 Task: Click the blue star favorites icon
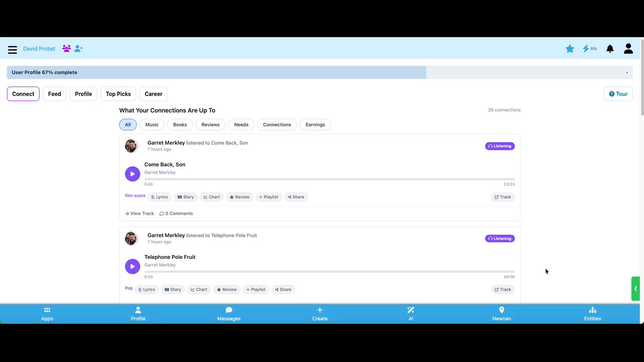click(570, 49)
